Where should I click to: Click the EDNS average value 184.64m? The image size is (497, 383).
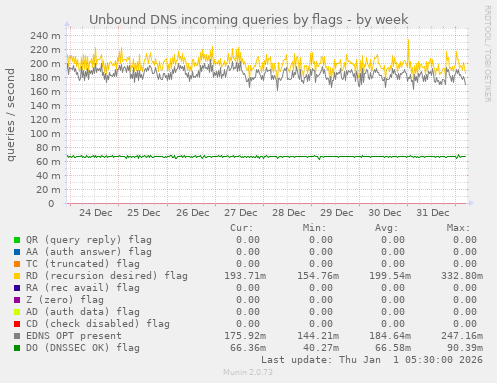(x=390, y=336)
